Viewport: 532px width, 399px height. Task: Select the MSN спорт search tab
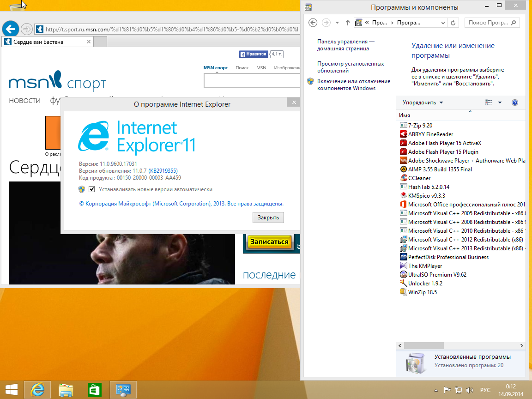point(216,67)
